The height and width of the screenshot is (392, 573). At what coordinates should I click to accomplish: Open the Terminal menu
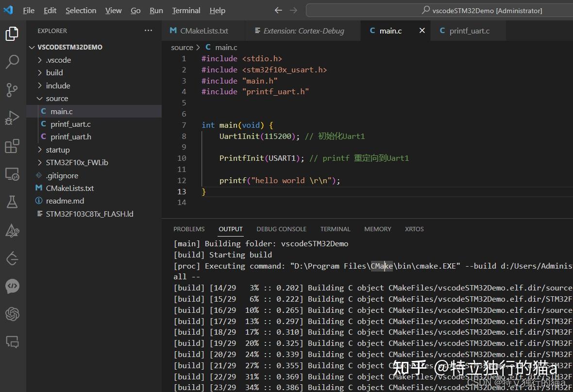point(186,10)
